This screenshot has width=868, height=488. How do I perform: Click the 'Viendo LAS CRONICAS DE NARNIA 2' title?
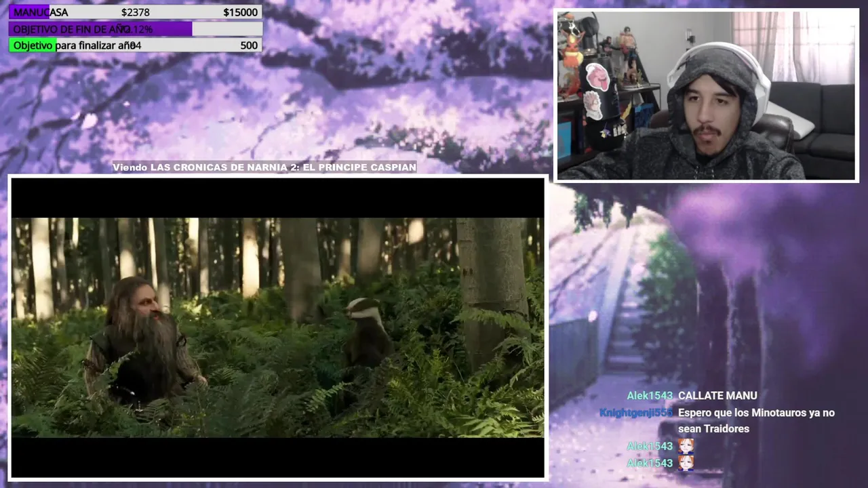(x=264, y=167)
